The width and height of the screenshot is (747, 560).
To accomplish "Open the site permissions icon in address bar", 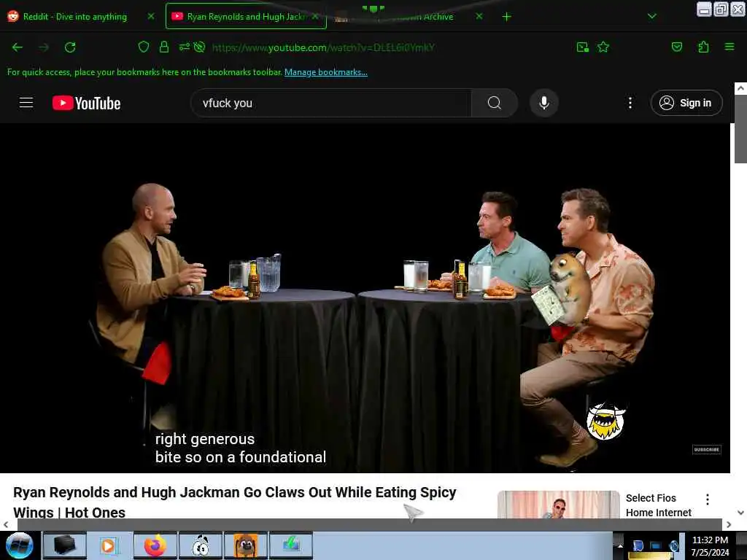I will [x=184, y=47].
